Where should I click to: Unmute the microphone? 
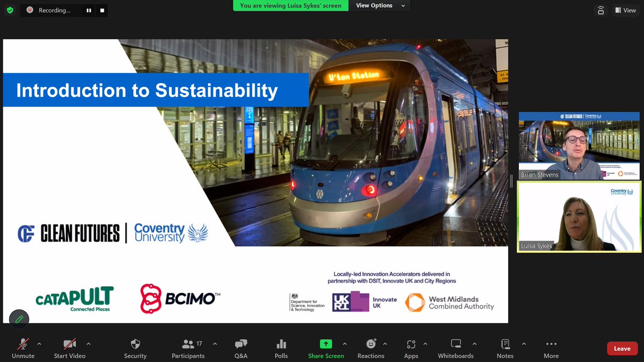click(23, 348)
